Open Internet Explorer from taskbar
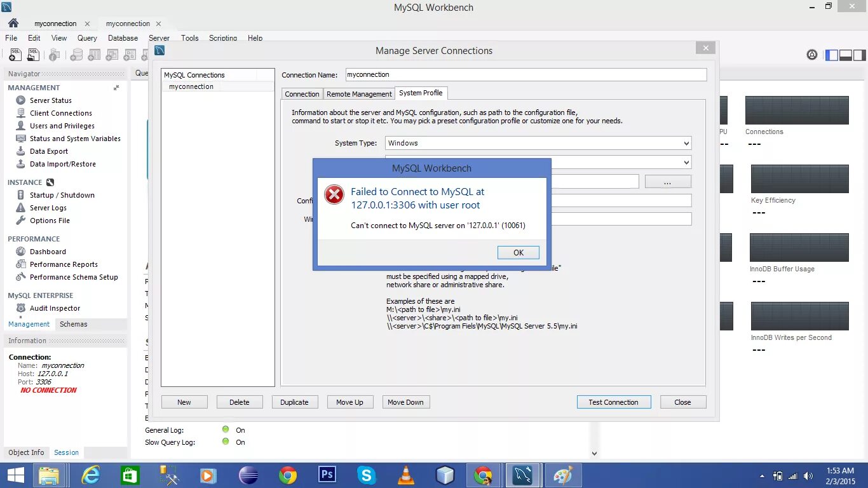Screen dimensions: 868x488 click(x=92, y=475)
